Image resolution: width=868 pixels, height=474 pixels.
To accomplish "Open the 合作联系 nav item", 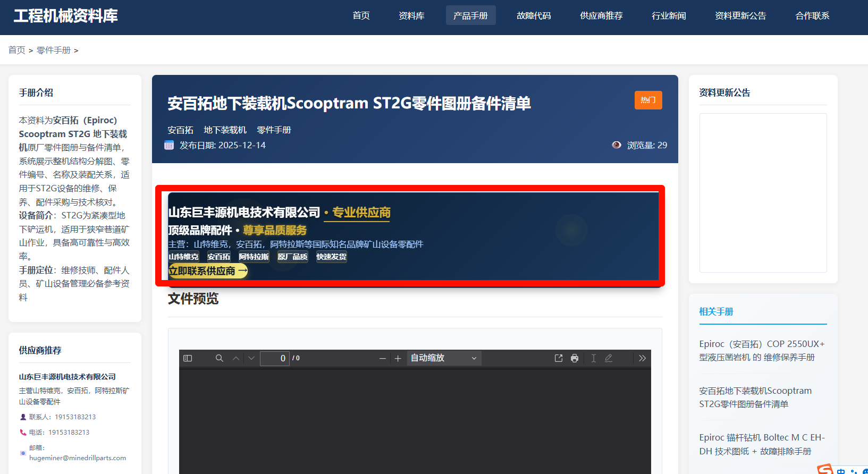I will click(x=812, y=15).
